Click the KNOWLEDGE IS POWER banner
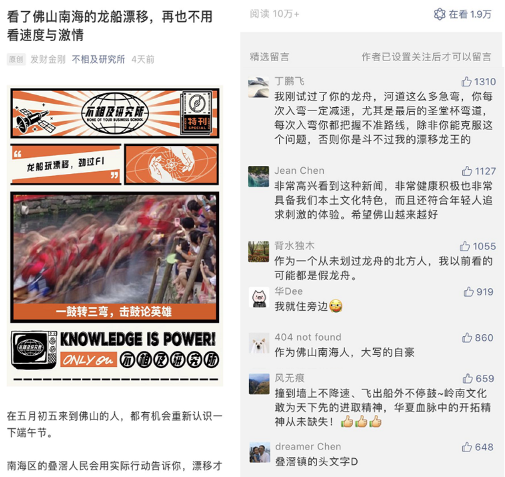Screen dimensions: 505x477 tap(115, 350)
